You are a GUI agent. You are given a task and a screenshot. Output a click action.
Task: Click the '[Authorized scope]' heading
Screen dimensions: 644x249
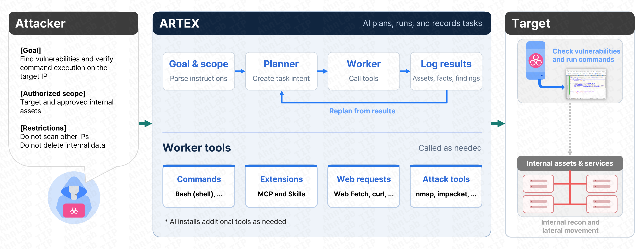pos(53,94)
